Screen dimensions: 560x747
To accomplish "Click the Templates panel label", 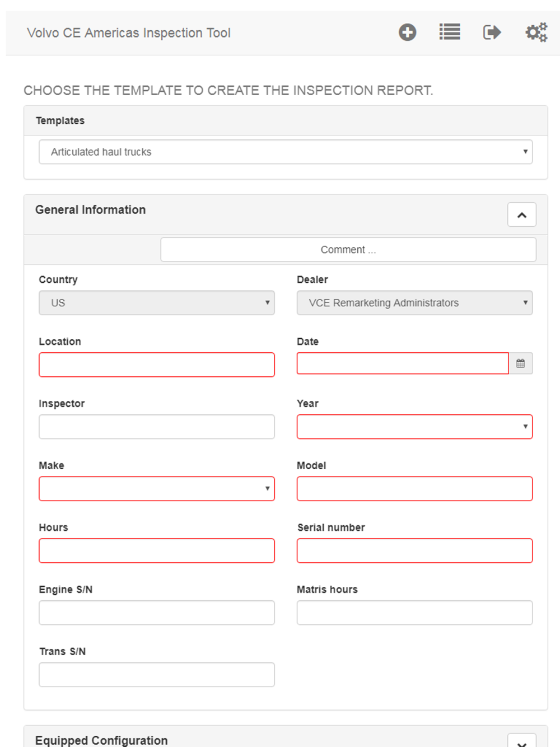I will point(60,120).
